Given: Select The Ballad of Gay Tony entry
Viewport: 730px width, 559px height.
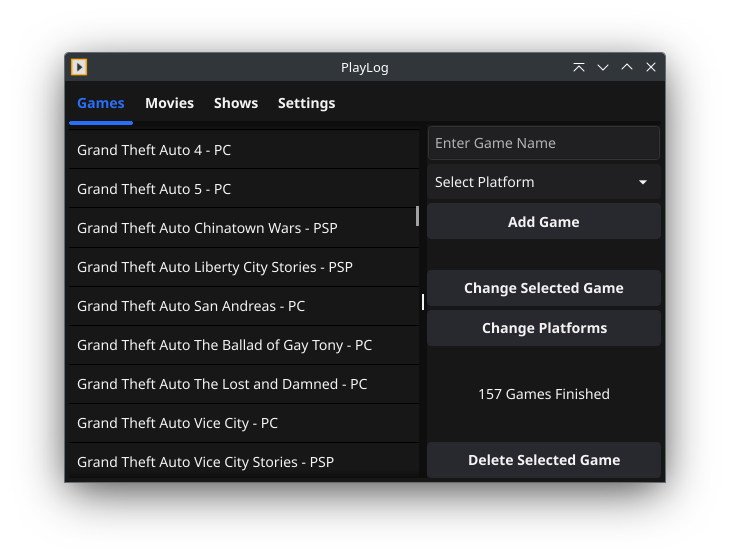Looking at the screenshot, I should (x=244, y=345).
